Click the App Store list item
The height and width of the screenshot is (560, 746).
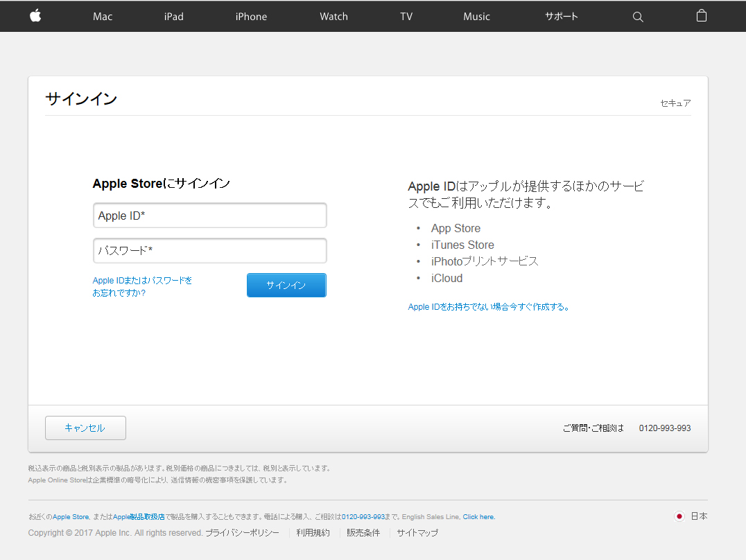tap(456, 229)
